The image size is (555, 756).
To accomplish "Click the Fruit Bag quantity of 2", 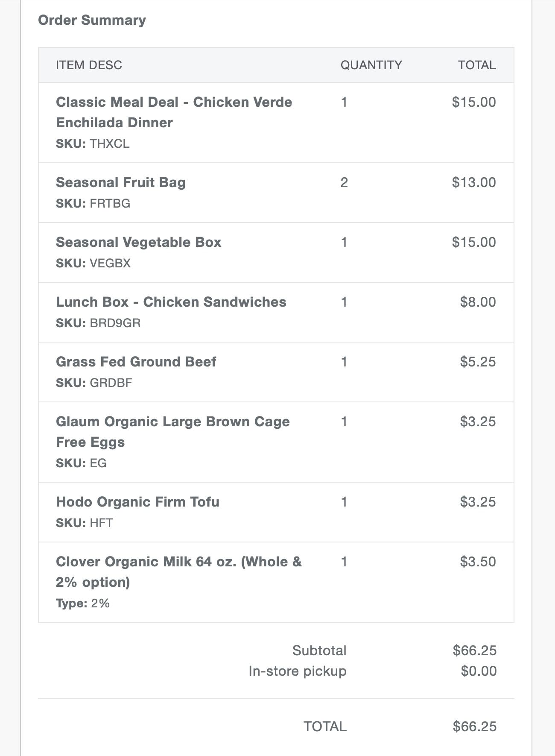I will point(344,182).
